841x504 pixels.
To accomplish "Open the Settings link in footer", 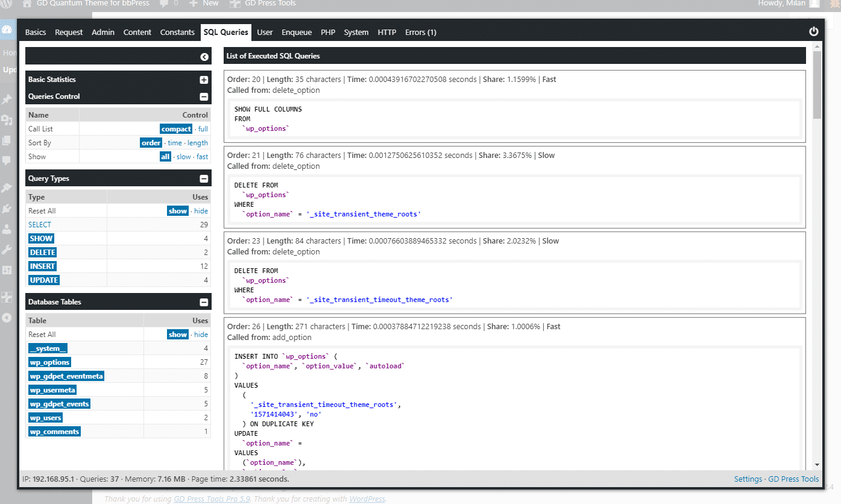I will click(x=748, y=479).
